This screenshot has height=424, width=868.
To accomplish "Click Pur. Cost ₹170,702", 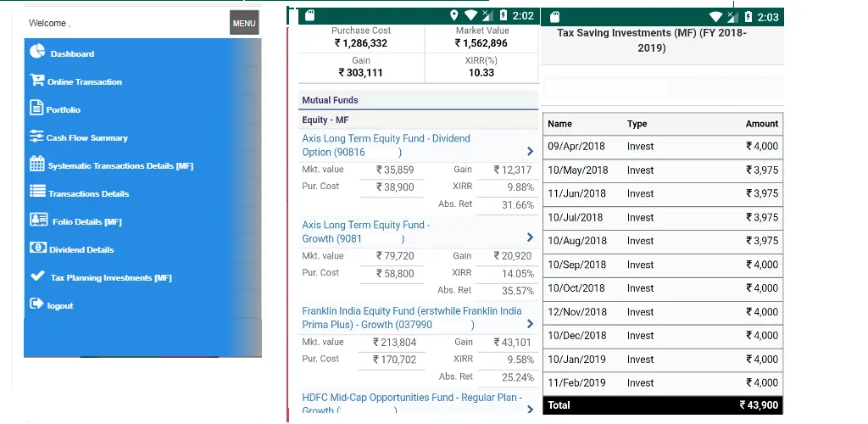I will 394,360.
